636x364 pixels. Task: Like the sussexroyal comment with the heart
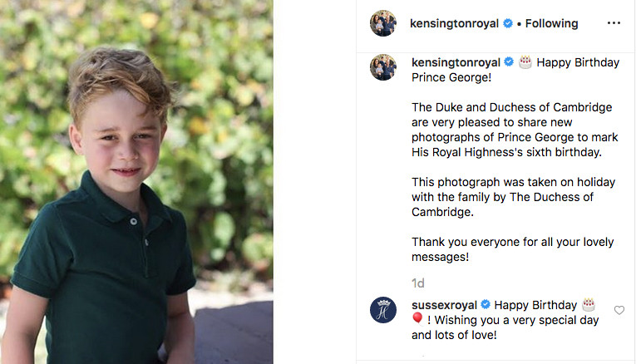[619, 310]
